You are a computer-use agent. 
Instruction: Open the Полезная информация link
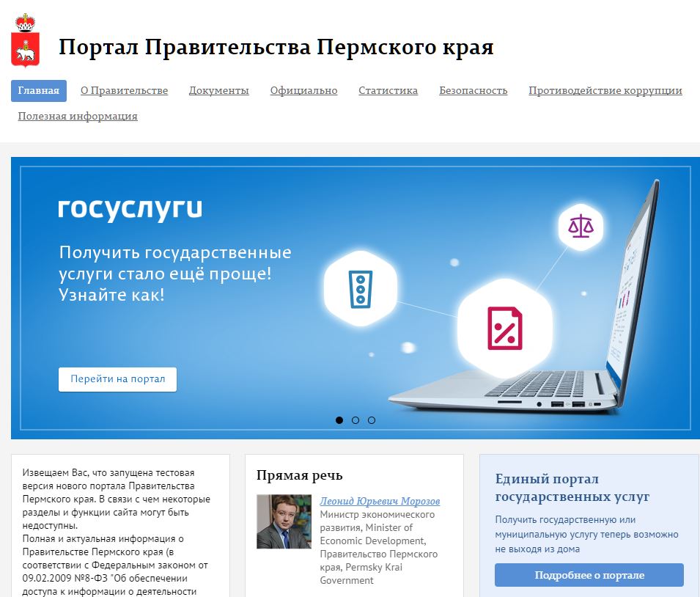click(x=78, y=116)
